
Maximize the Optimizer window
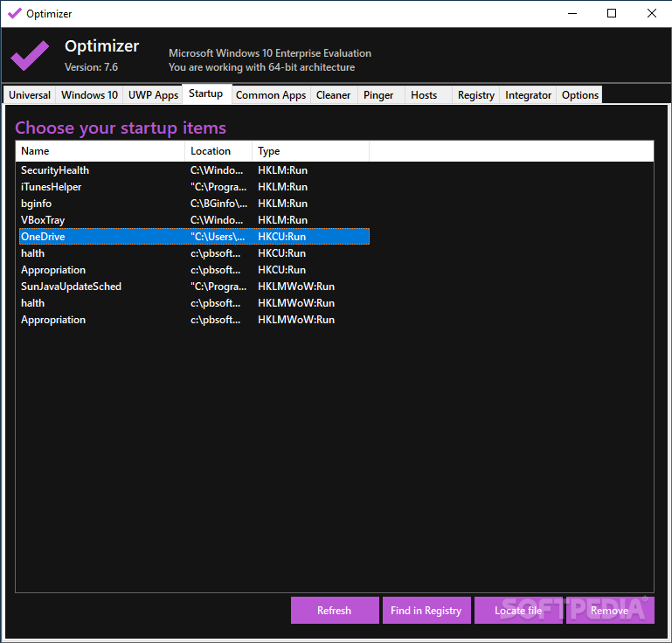[612, 13]
